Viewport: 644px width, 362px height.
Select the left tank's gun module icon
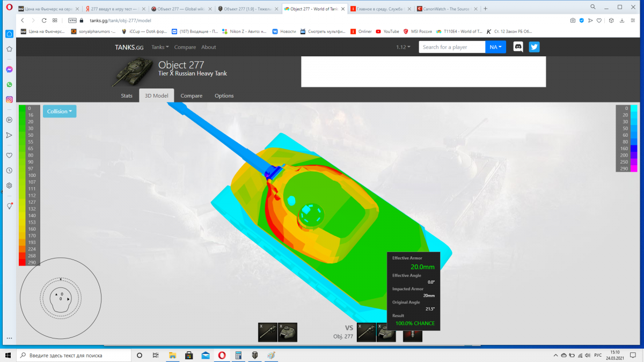268,333
